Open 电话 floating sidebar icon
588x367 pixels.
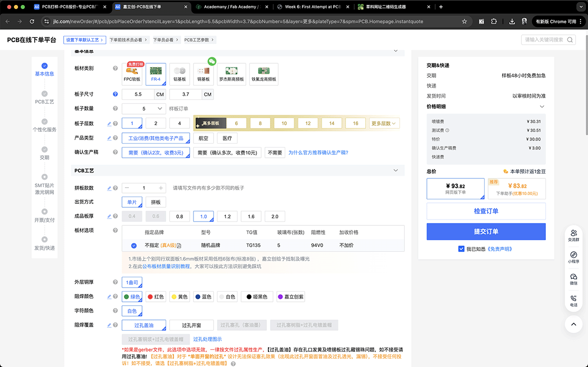point(574,301)
